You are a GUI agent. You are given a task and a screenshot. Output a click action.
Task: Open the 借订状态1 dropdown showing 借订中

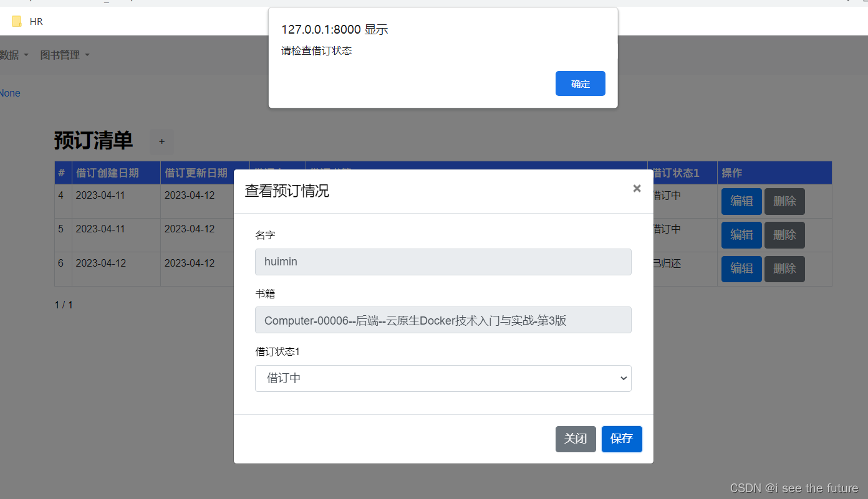coord(443,378)
